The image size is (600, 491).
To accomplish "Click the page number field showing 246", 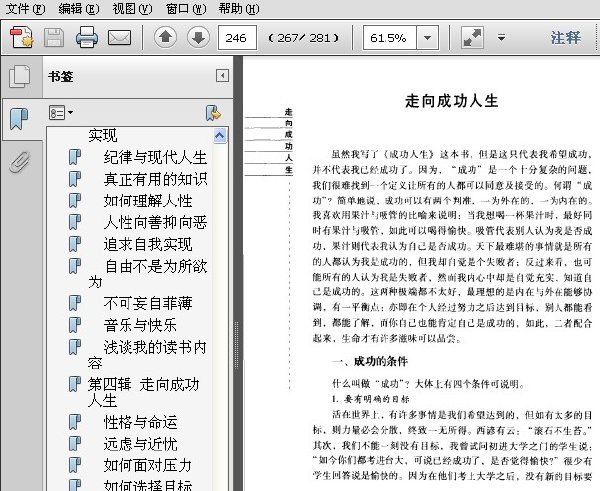I will (x=237, y=38).
